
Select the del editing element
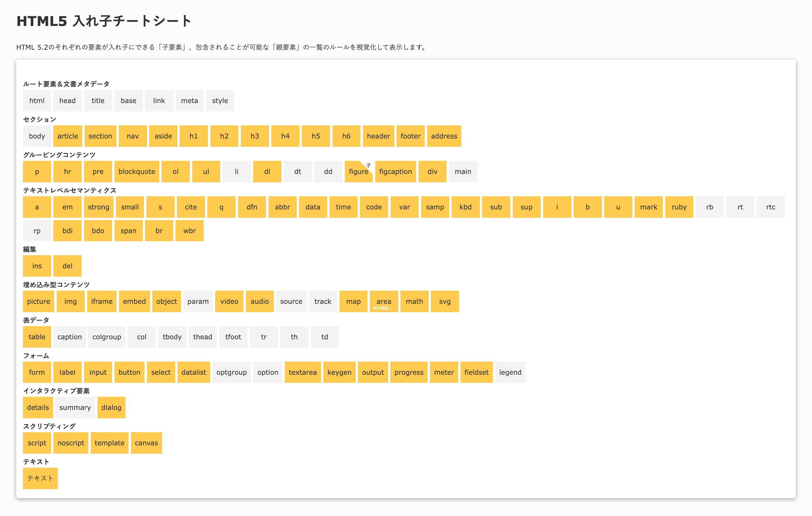tap(67, 266)
